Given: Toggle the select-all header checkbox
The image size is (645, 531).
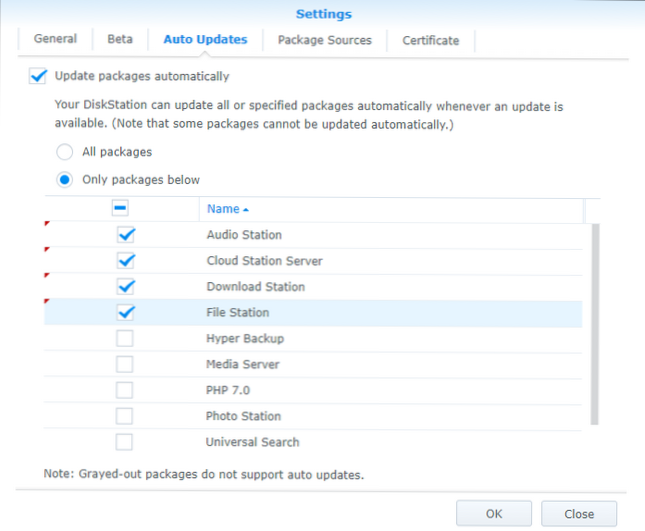Looking at the screenshot, I should pos(120,209).
